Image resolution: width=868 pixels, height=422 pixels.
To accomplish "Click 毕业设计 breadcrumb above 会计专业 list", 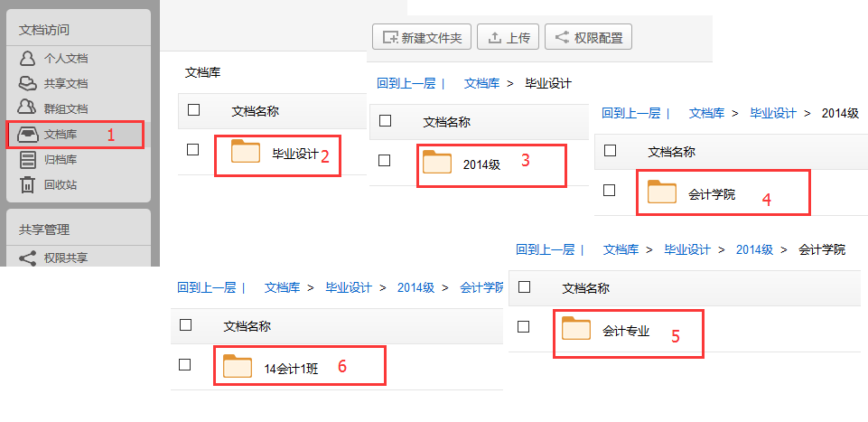I will coord(686,249).
